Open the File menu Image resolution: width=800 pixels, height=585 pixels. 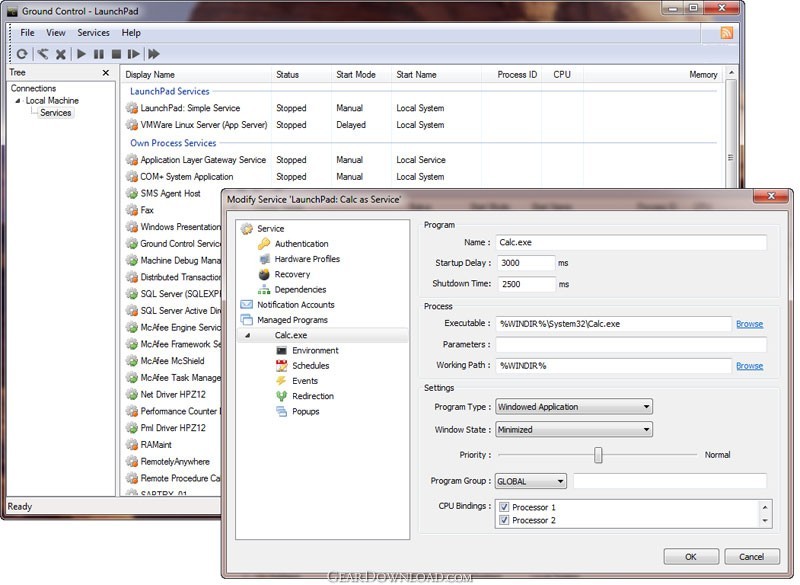coord(28,33)
